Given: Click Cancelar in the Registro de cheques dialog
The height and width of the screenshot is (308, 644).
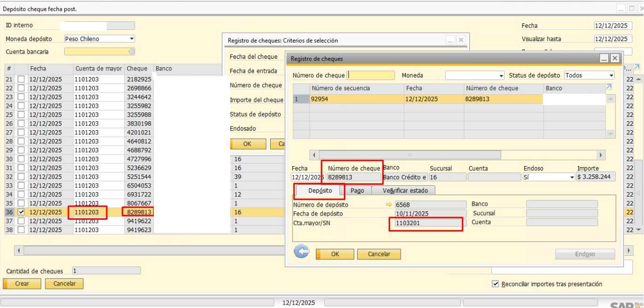Looking at the screenshot, I should [379, 254].
